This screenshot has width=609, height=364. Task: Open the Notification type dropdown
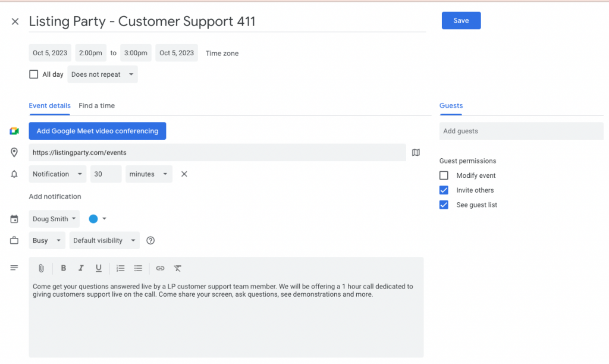click(x=58, y=174)
